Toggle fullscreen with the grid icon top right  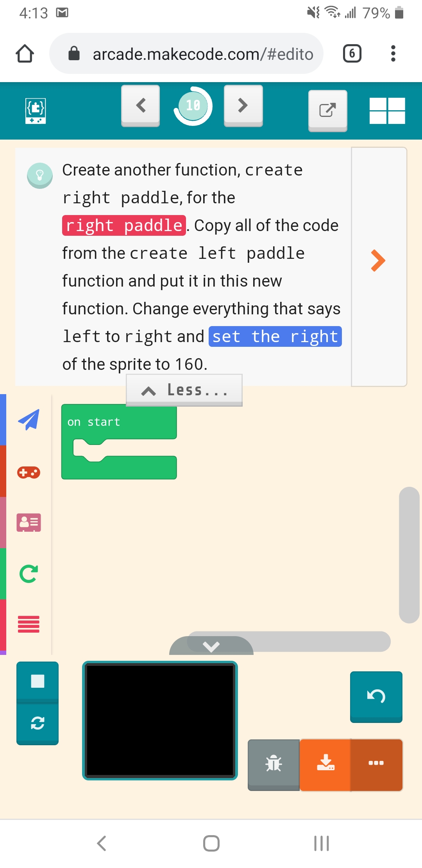tap(388, 111)
